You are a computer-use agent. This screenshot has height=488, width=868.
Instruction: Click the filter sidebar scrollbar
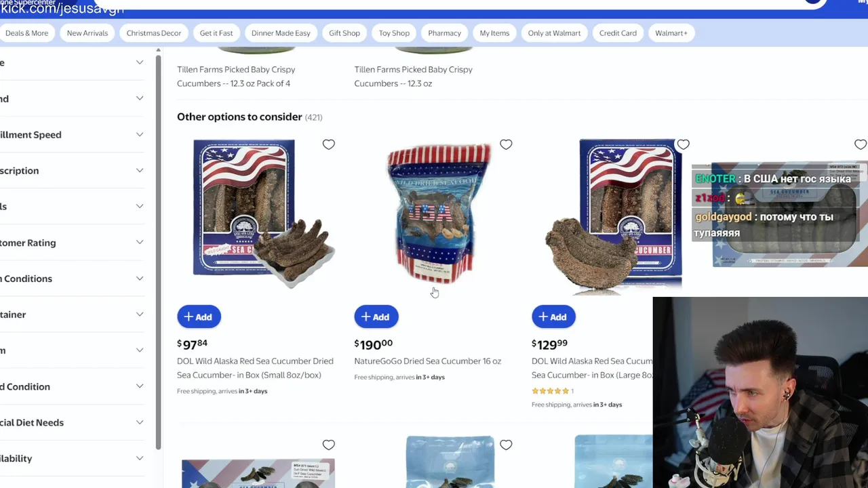pyautogui.click(x=159, y=251)
